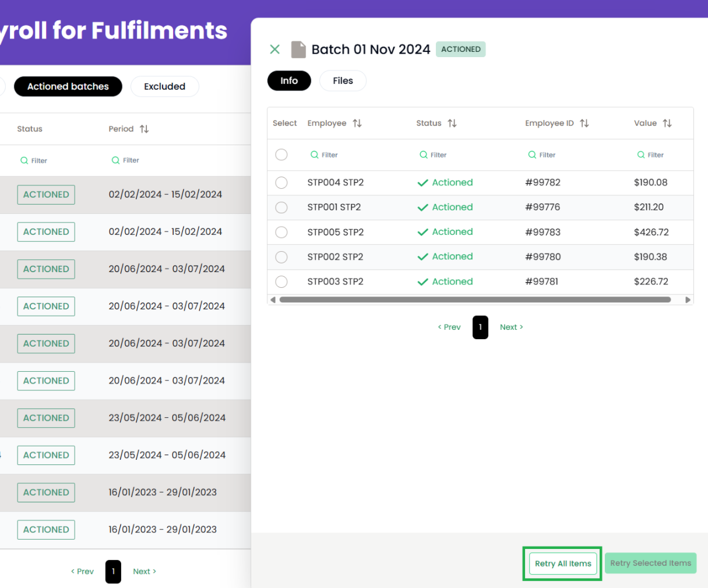Screen dimensions: 708x588
Task: Select the radio button for STP002 STP2
Action: pos(281,257)
